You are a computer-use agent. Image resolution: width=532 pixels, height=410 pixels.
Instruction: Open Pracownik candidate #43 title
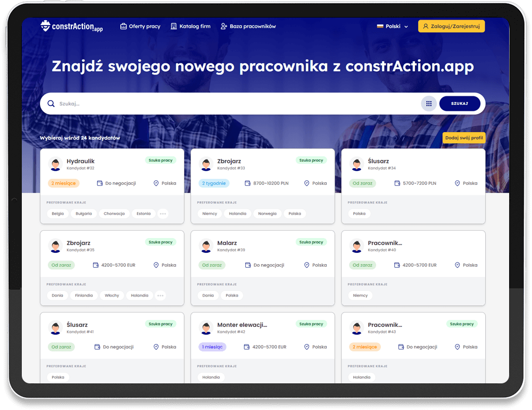[x=385, y=325]
